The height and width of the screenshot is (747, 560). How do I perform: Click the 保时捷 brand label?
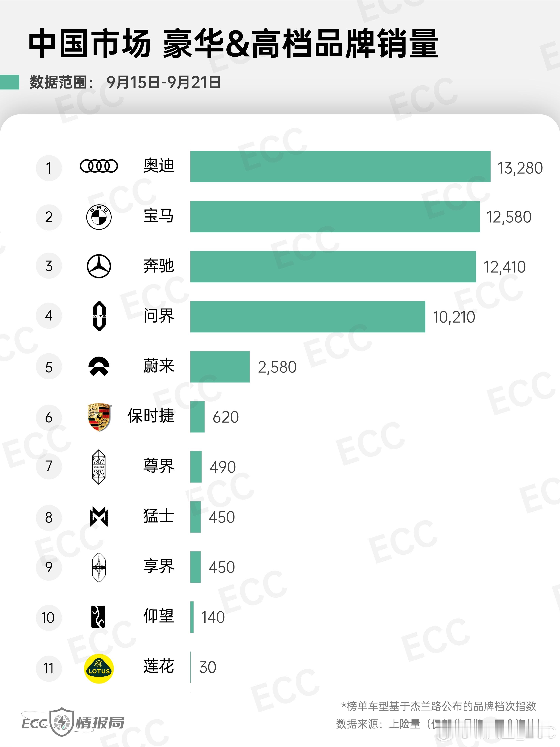pyautogui.click(x=151, y=416)
